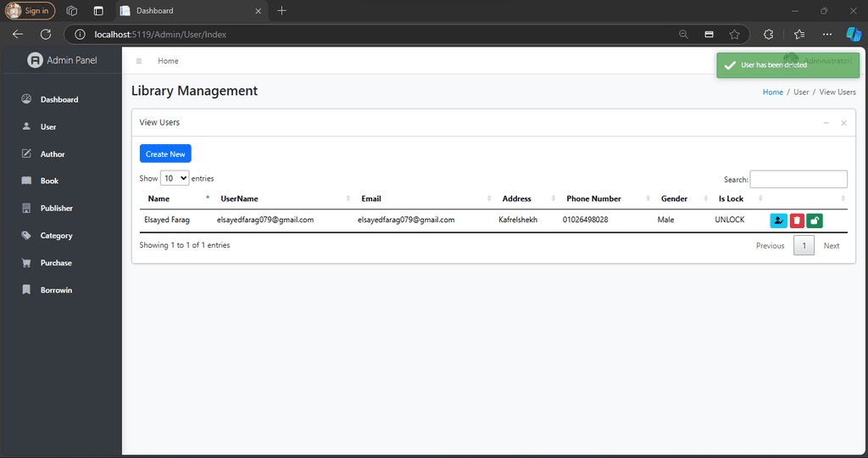Click the Elsayed Farag name cell

coord(167,220)
